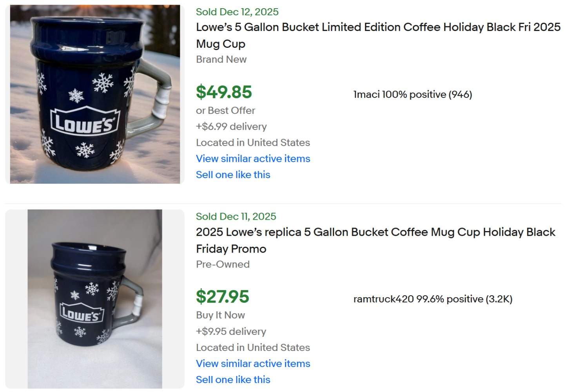Click 'Sell one like this' under the $49.85 listing
588x392 pixels.
(x=233, y=175)
